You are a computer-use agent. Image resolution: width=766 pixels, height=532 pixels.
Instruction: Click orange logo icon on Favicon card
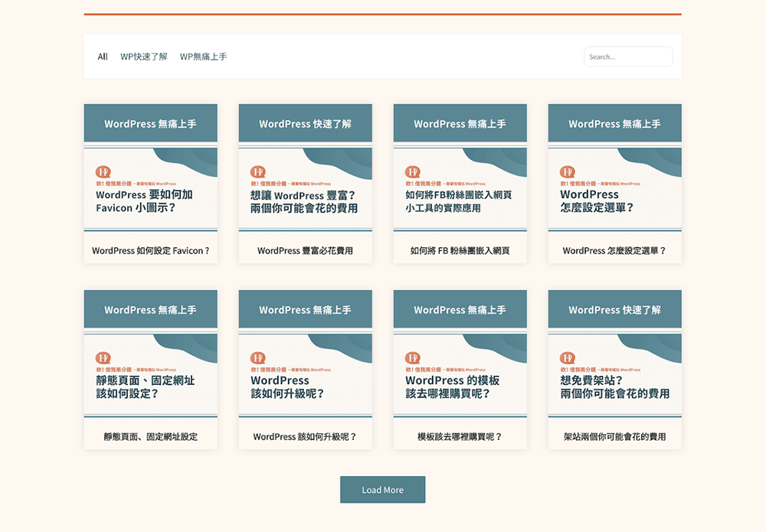point(103,171)
